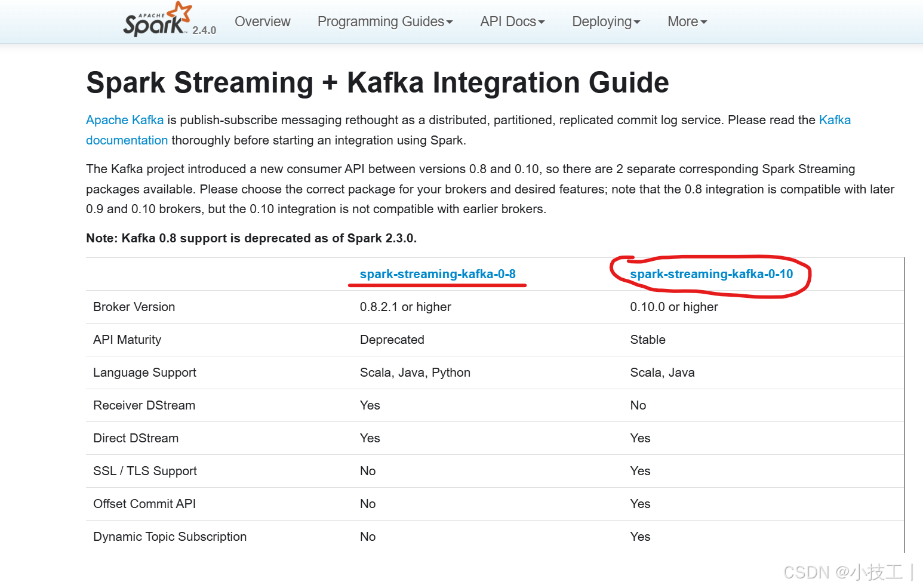Click the 'Direct DStream' row label

[x=136, y=438]
